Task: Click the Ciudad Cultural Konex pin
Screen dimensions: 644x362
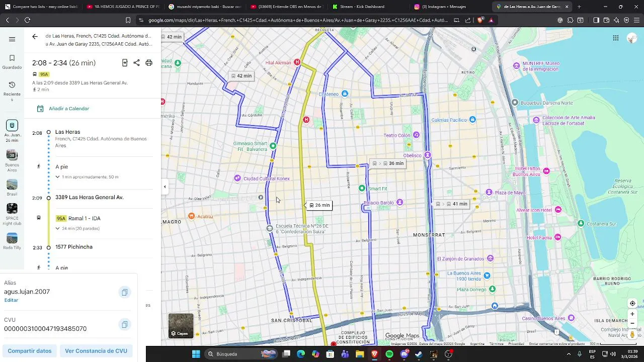Action: pos(237,178)
